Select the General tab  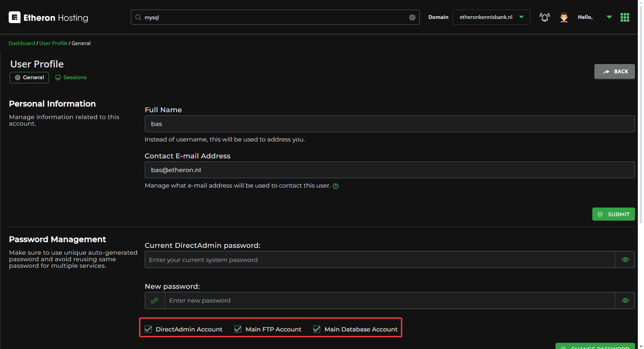coord(29,77)
